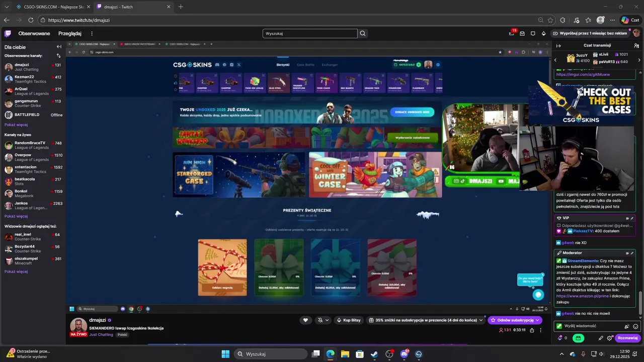Click the heart follow icon
Image resolution: width=644 pixels, height=362 pixels.
(305, 320)
